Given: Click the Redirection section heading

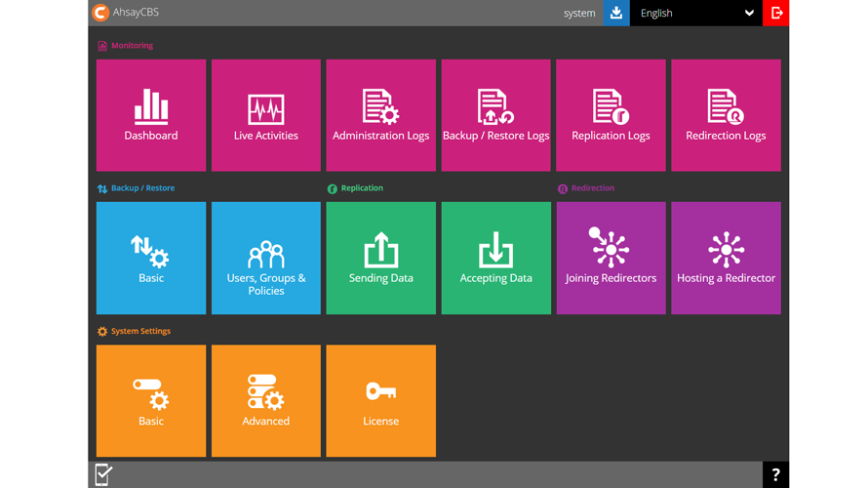Looking at the screenshot, I should [x=586, y=188].
